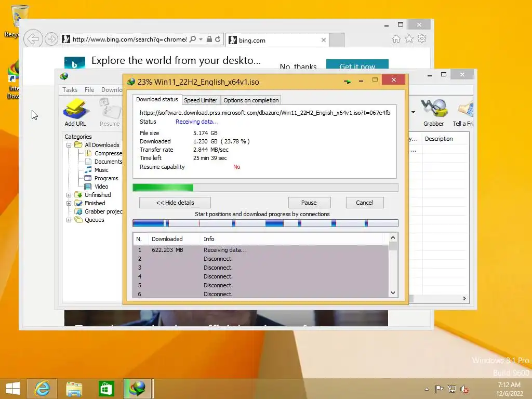Open the Downloads menu

(x=112, y=89)
